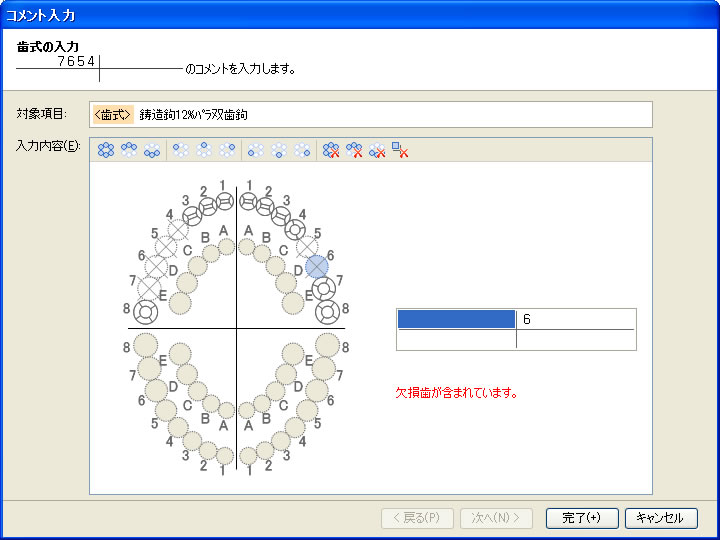
Task: Click the blue highlighted cell in the table
Action: [456, 319]
